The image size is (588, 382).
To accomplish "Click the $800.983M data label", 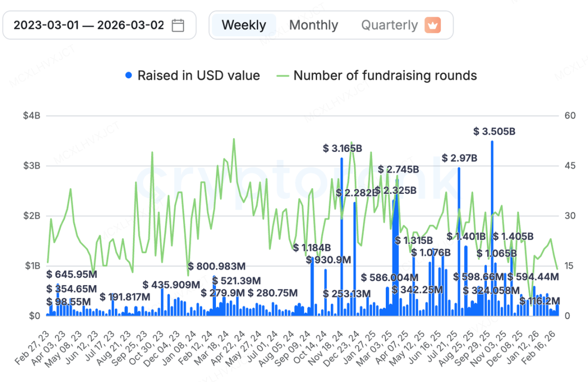I will (216, 266).
